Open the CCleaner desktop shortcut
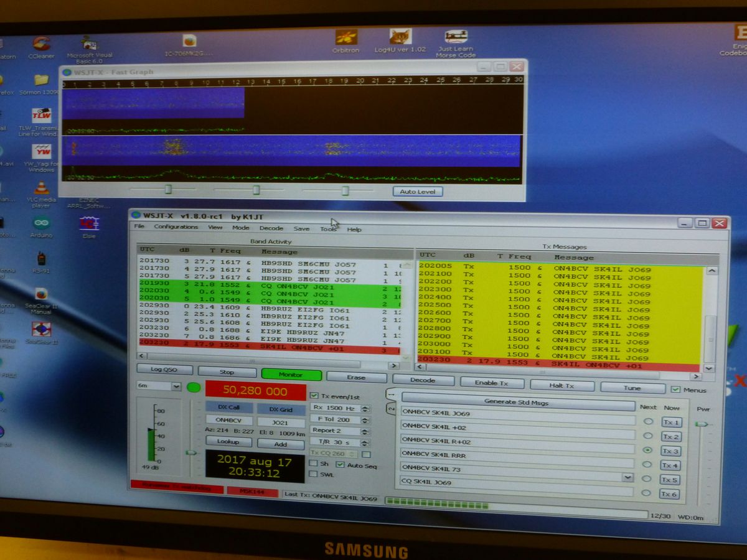Viewport: 747px width, 560px height. pyautogui.click(x=41, y=48)
